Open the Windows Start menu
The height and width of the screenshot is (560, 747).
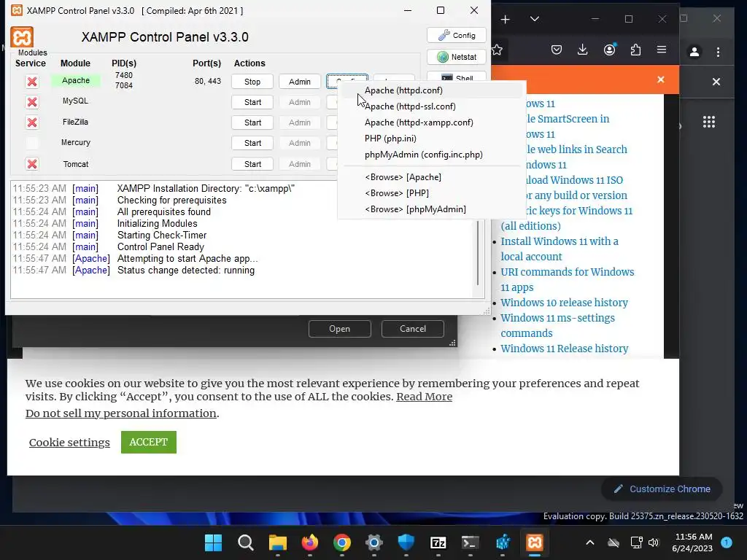[x=214, y=542]
